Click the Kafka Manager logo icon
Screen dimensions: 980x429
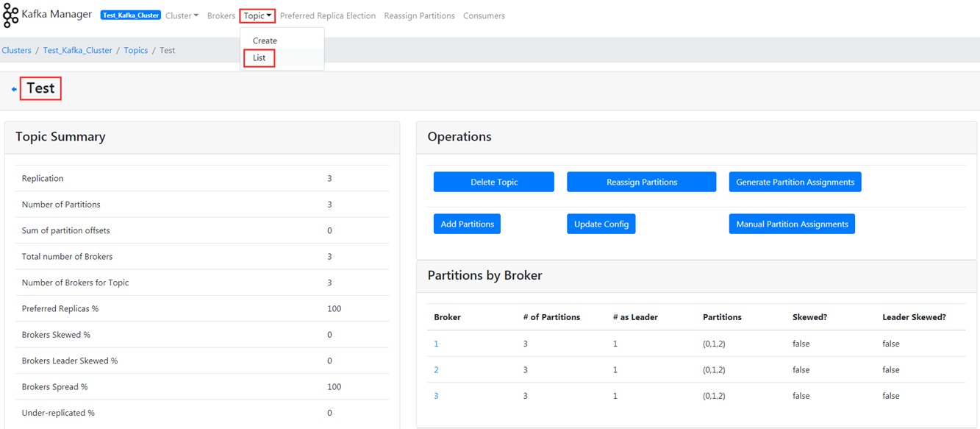coord(10,15)
